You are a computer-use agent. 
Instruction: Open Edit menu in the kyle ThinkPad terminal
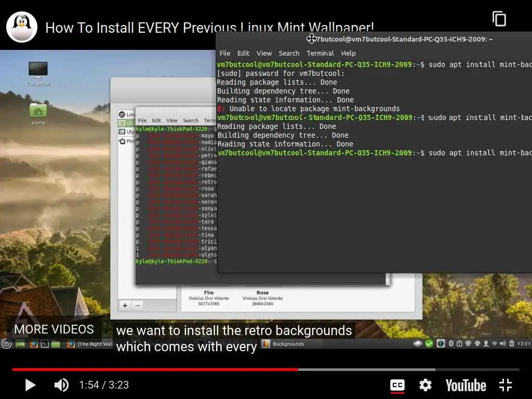[x=156, y=121]
